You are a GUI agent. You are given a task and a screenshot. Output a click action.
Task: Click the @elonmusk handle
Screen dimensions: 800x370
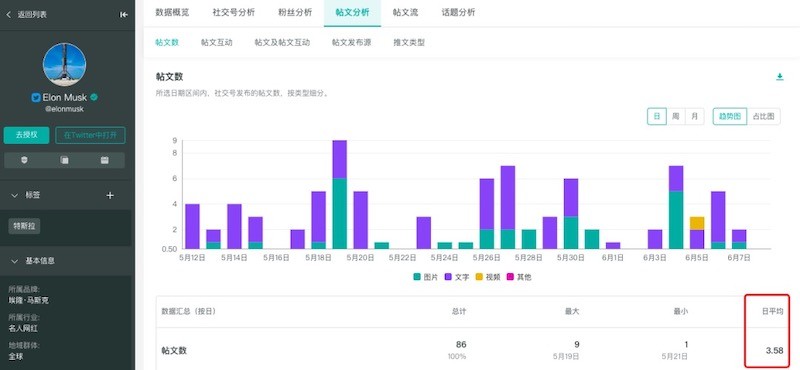64,109
